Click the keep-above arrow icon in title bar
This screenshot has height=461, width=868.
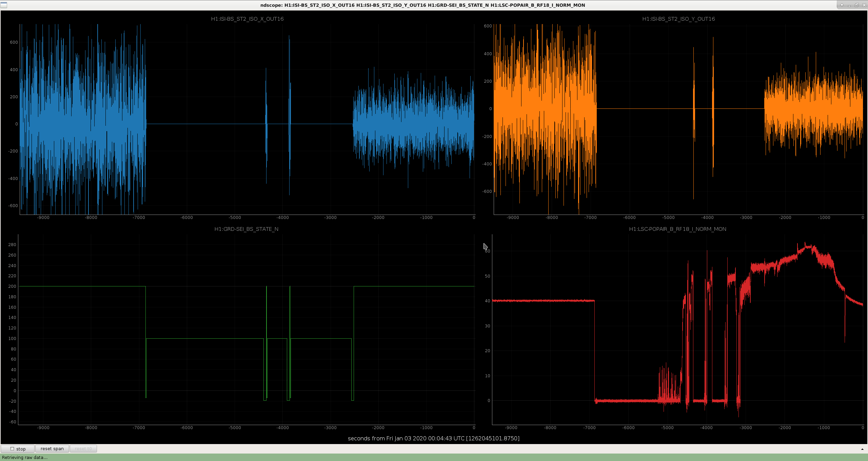point(842,5)
